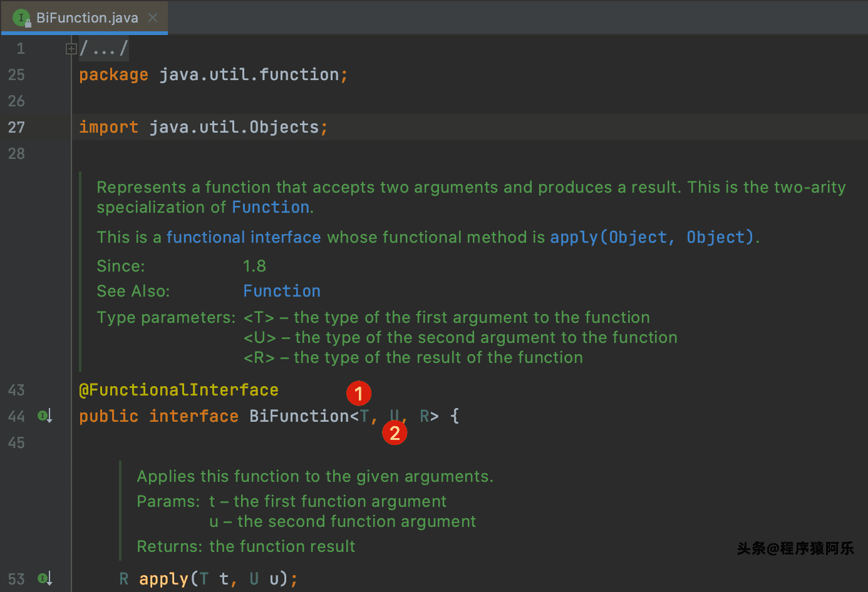Viewport: 868px width, 592px height.
Task: Click line number 44 in the gutter
Action: (16, 416)
